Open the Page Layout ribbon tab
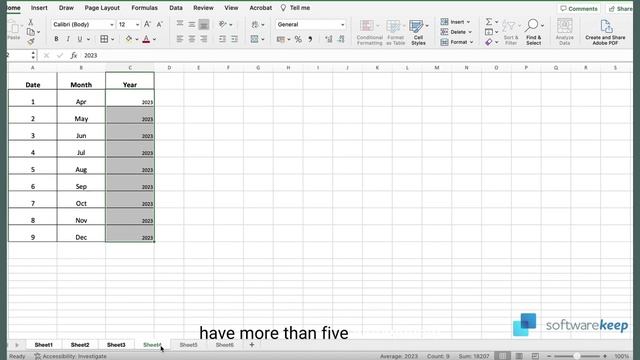Viewport: 640px width, 360px height. click(102, 8)
